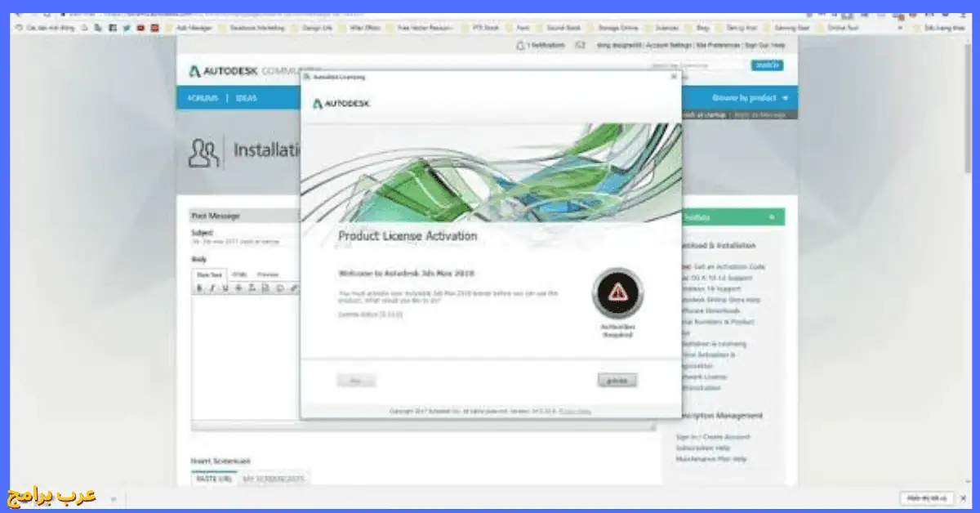The image size is (980, 513).
Task: Open the Account Settings link
Action: pos(670,46)
